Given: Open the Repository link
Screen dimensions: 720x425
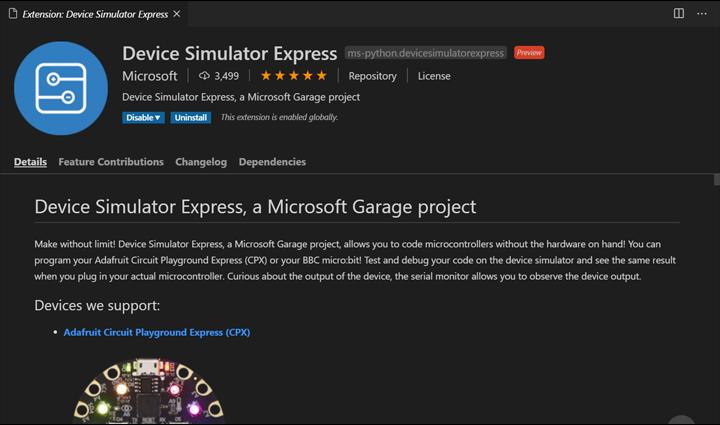Looking at the screenshot, I should tap(372, 76).
